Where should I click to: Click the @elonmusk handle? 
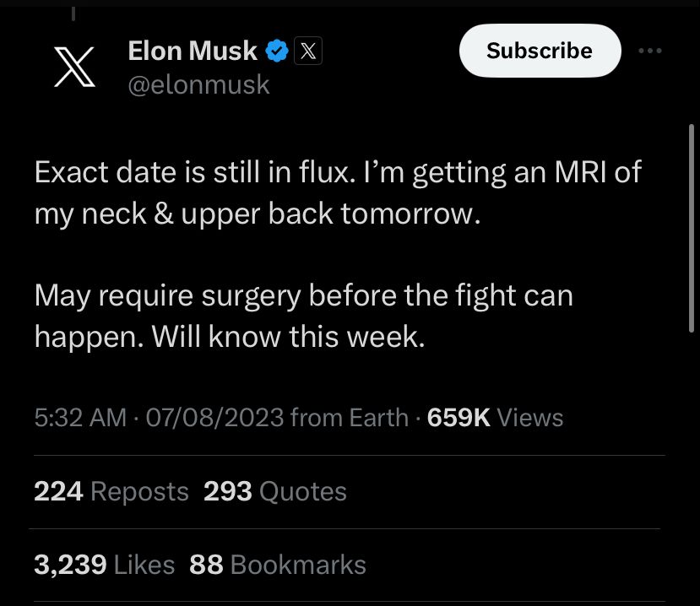pyautogui.click(x=198, y=84)
